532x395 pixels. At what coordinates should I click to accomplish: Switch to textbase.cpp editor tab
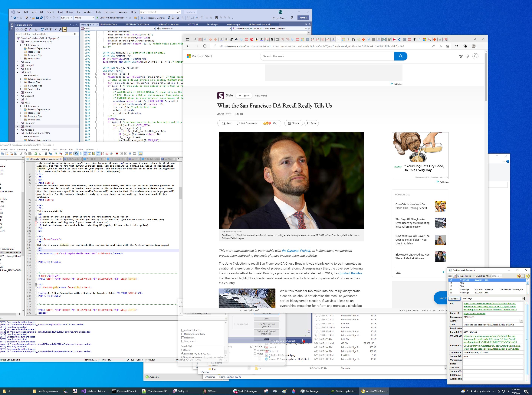point(233,24)
